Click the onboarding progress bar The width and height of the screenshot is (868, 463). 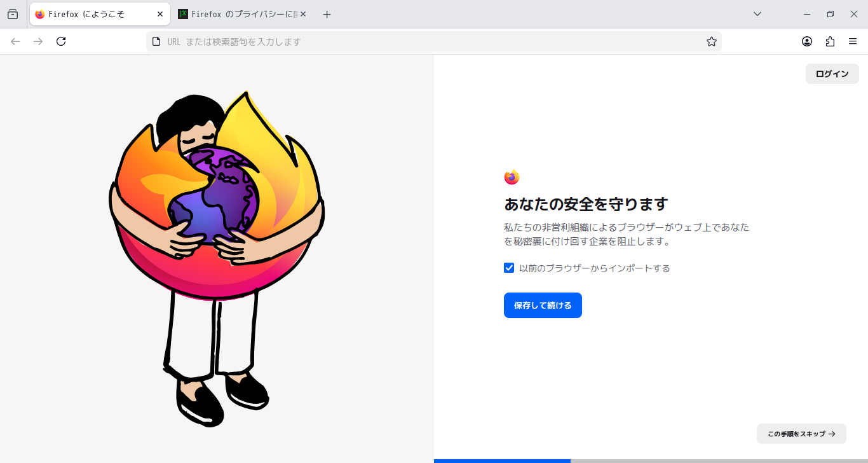651,461
